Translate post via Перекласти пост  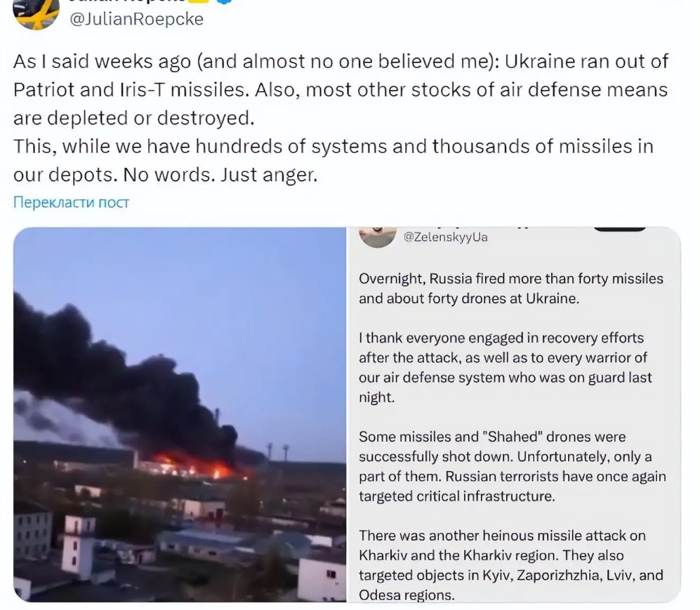pyautogui.click(x=71, y=202)
